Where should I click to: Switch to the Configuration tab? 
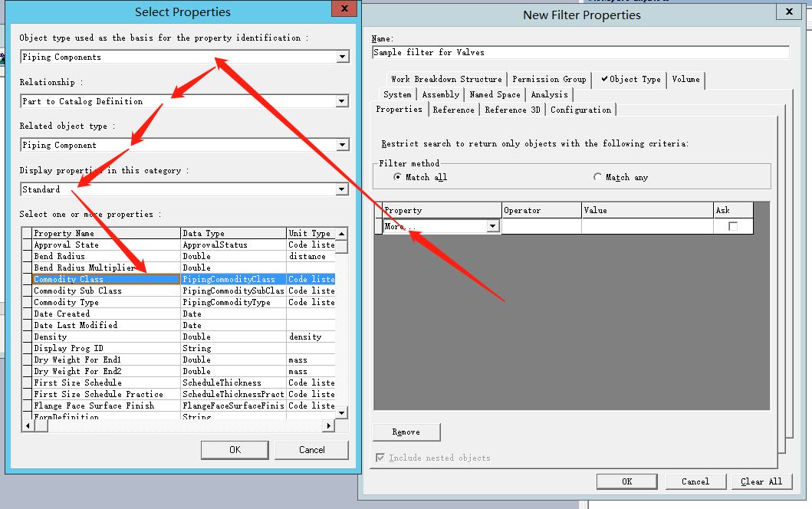coord(580,110)
